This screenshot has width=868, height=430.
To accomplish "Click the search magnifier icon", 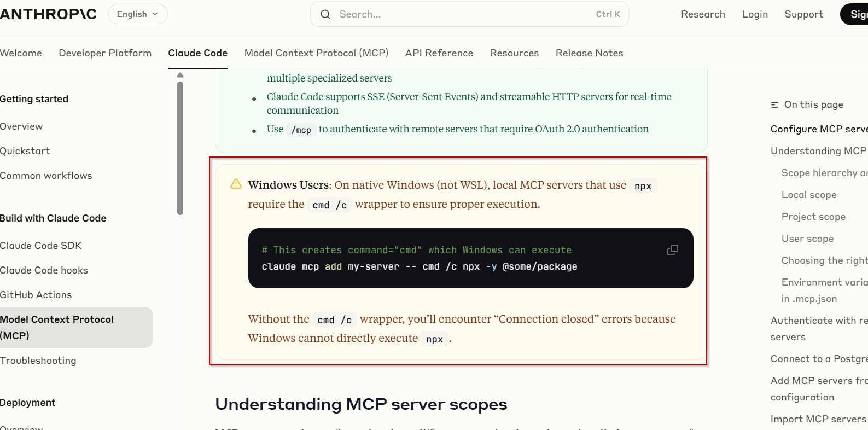I will pos(325,14).
